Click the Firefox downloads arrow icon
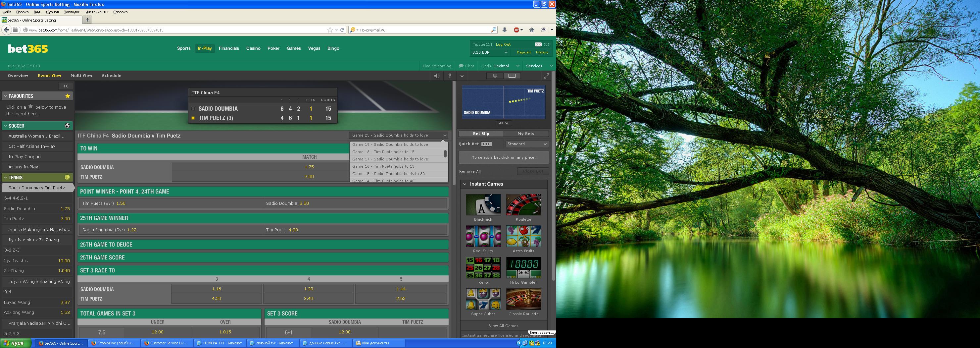This screenshot has height=348, width=980. pos(505,30)
